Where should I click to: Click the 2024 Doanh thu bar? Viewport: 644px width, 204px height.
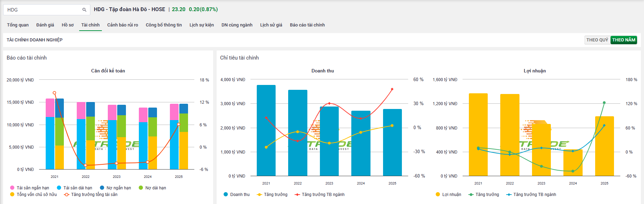[x=361, y=143]
